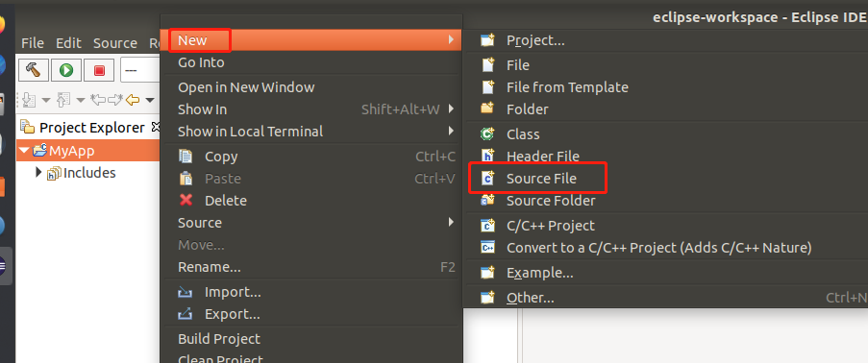Close the Project Explorer view tab
Image resolution: width=868 pixels, height=363 pixels.
156,128
